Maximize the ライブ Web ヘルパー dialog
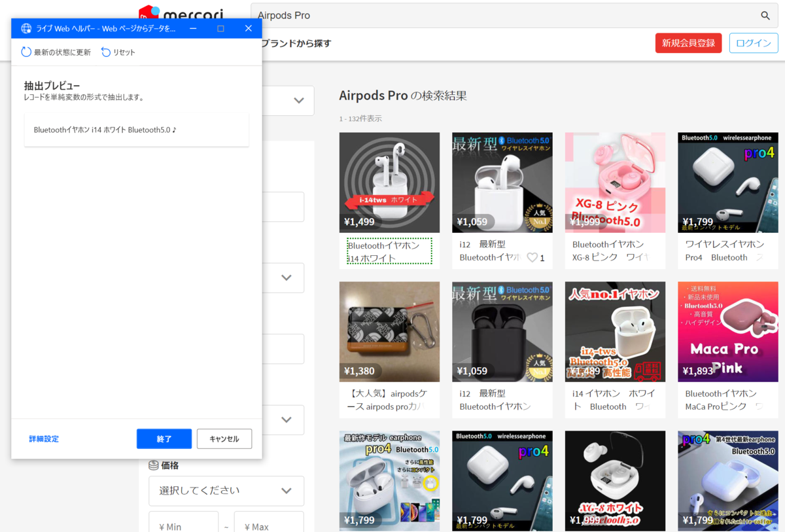The image size is (785, 532). click(220, 28)
